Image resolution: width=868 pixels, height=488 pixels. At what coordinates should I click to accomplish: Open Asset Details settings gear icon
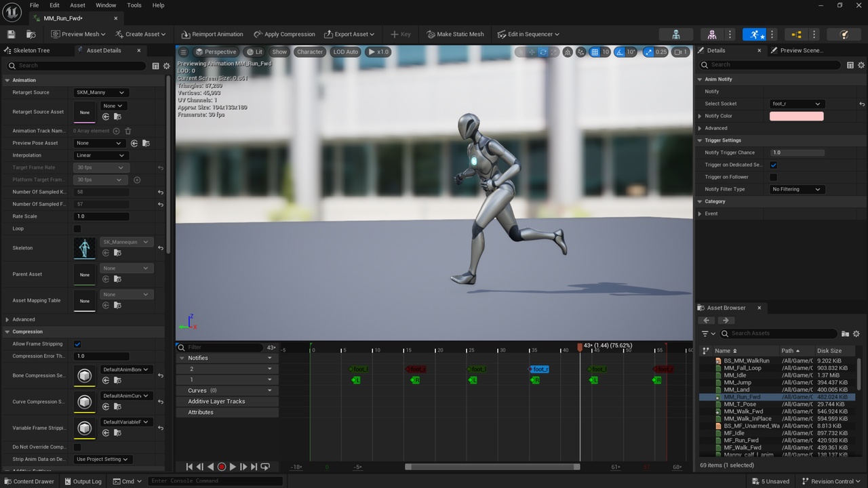(x=167, y=66)
